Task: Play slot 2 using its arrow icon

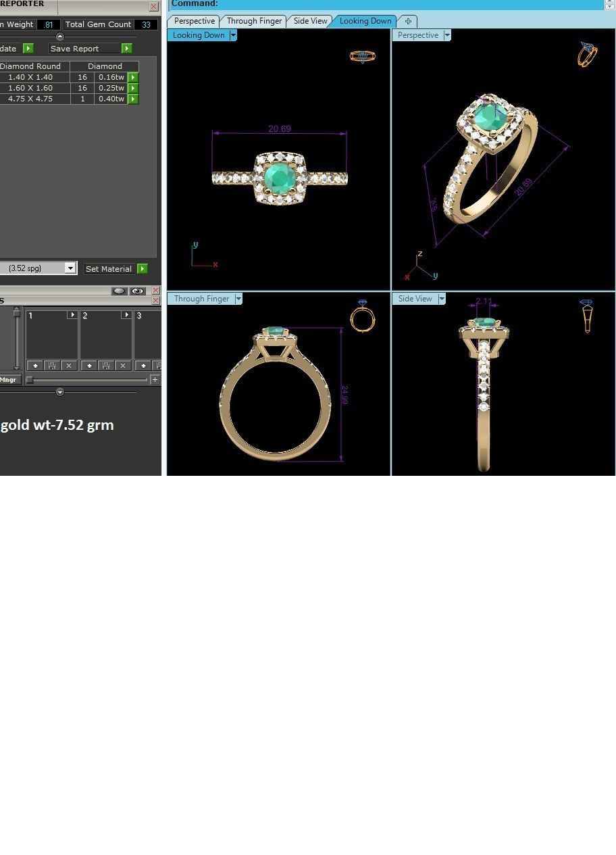Action: [x=126, y=315]
